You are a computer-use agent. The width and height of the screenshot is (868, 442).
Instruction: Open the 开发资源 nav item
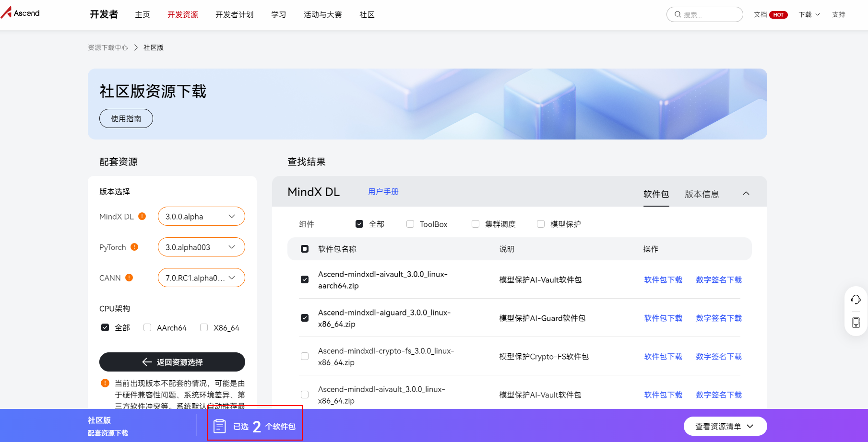pyautogui.click(x=183, y=15)
